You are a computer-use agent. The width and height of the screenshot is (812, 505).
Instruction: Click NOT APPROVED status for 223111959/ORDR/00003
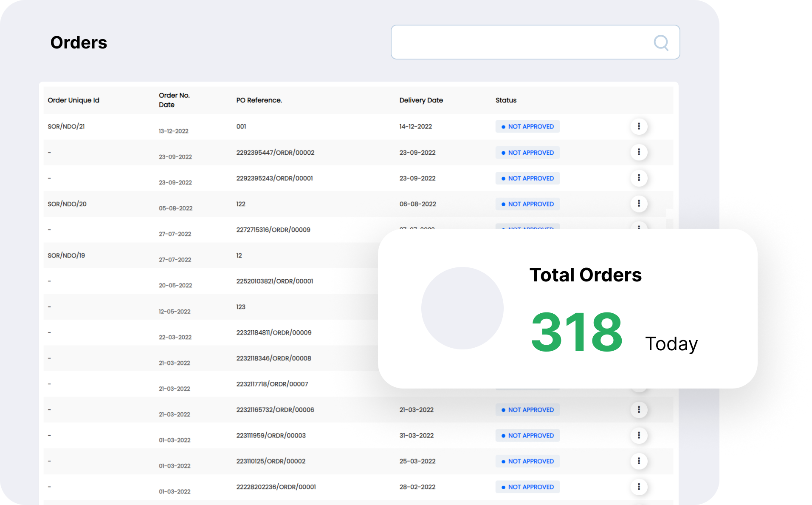(527, 435)
